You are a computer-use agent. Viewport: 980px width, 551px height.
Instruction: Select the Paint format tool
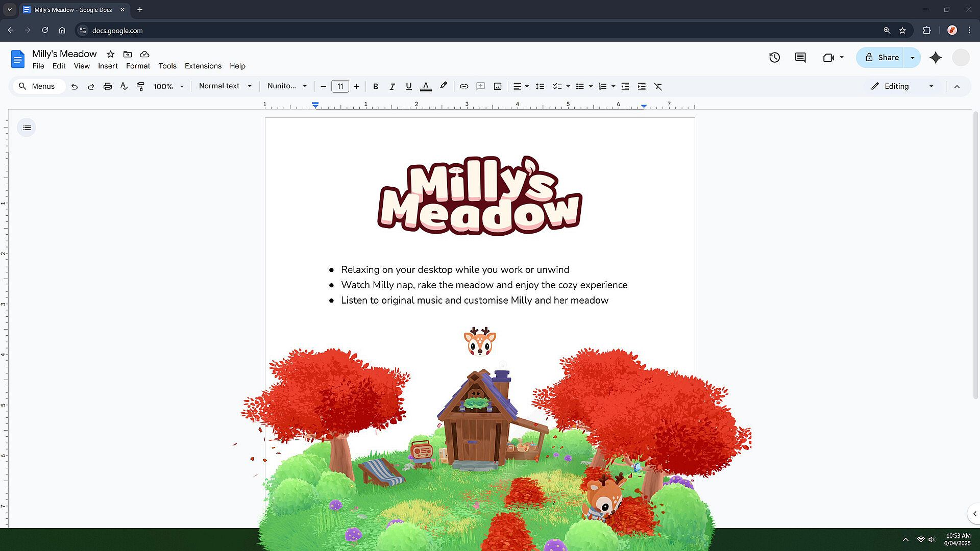(140, 87)
